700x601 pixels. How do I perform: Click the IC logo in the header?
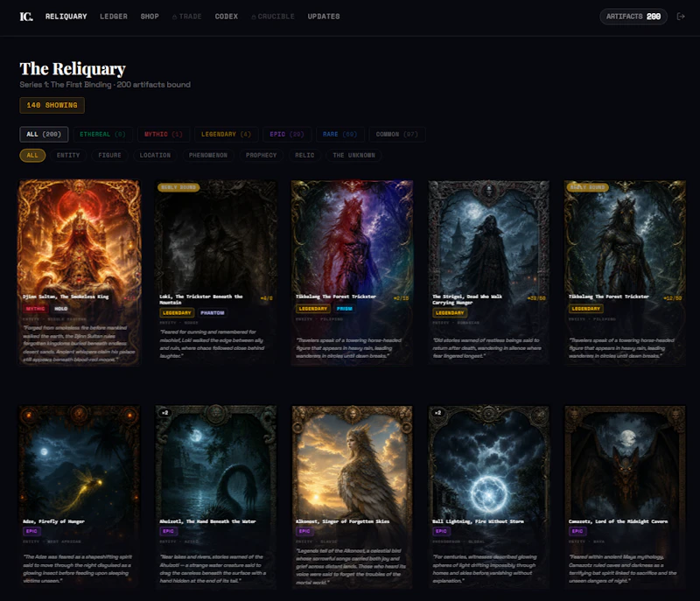pyautogui.click(x=26, y=17)
